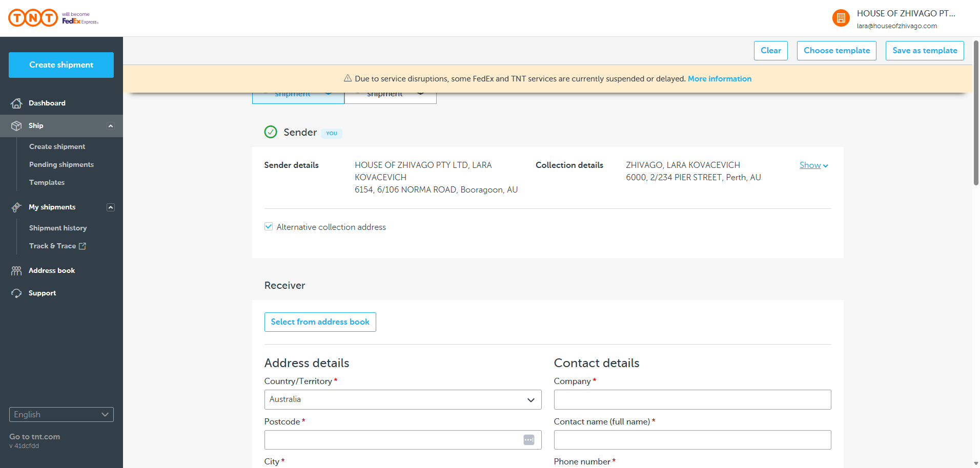
Task: Click Select from address book button
Action: [x=320, y=322]
